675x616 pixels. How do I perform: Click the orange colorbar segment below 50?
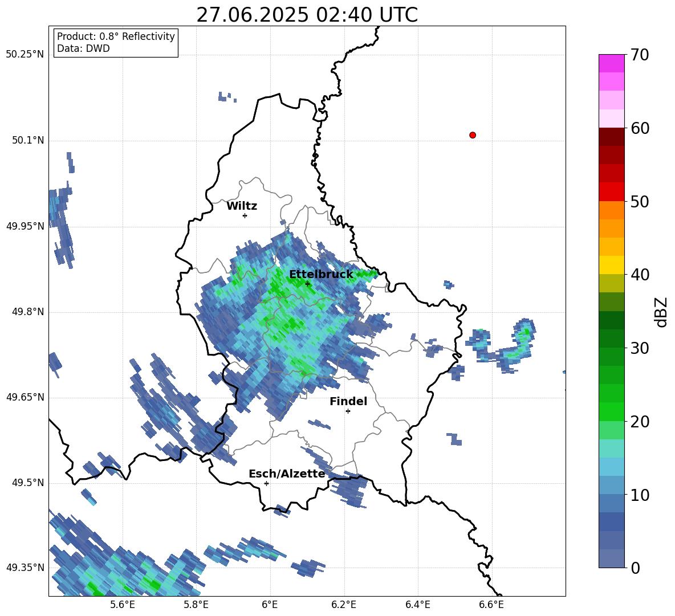(611, 210)
